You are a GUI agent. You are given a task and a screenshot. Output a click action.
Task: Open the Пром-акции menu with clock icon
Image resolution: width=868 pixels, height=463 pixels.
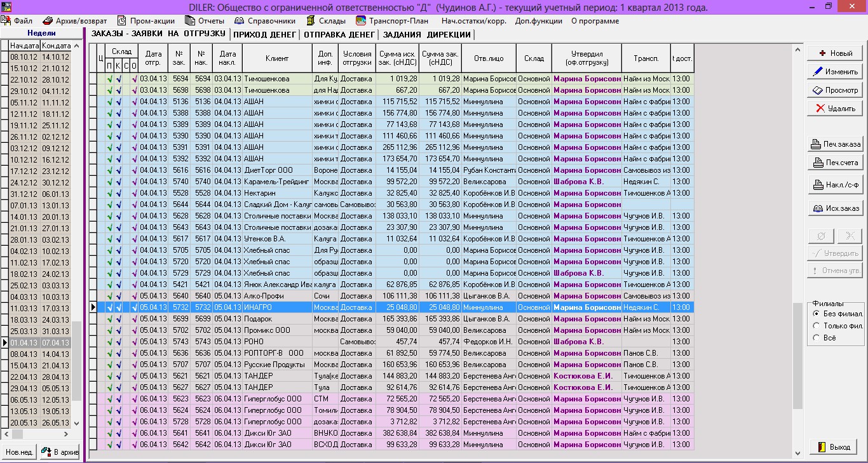(x=146, y=20)
